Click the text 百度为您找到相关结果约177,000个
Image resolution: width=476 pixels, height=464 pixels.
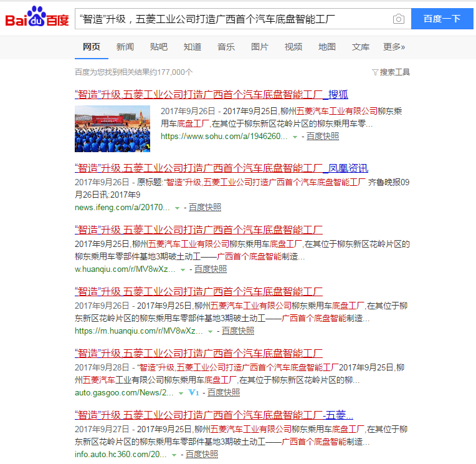click(133, 72)
